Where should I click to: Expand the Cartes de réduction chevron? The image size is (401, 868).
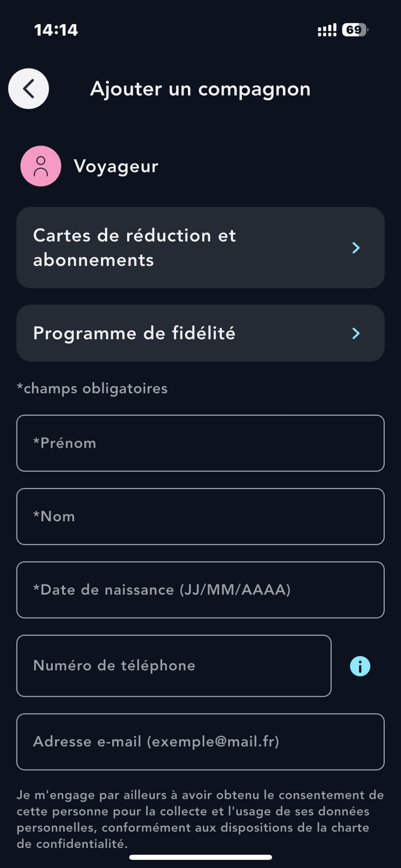click(356, 248)
